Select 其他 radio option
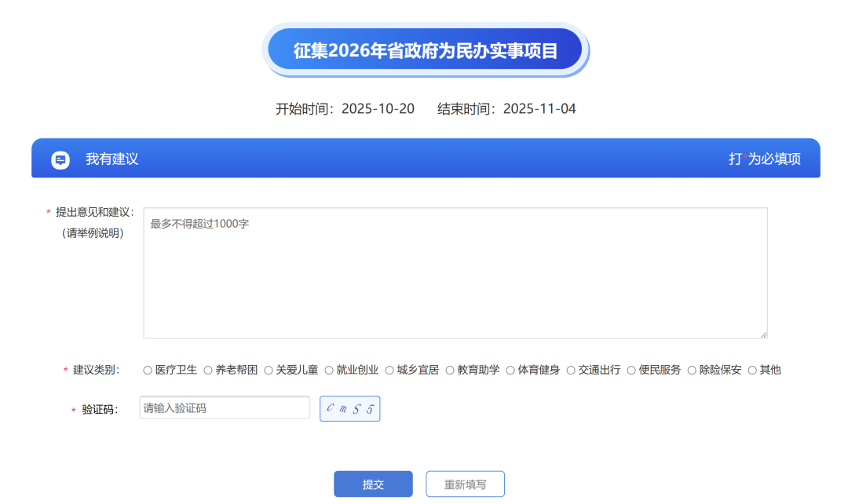Viewport: 848px width, 504px height. [752, 371]
